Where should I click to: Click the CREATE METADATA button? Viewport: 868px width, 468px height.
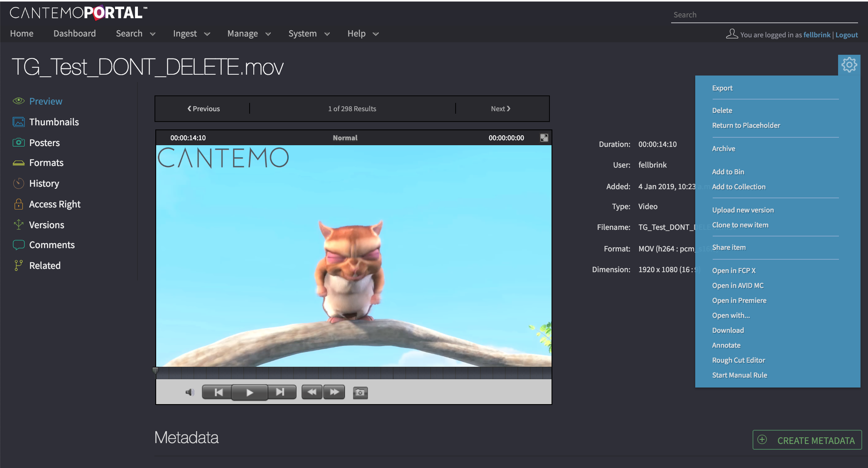[x=807, y=440]
